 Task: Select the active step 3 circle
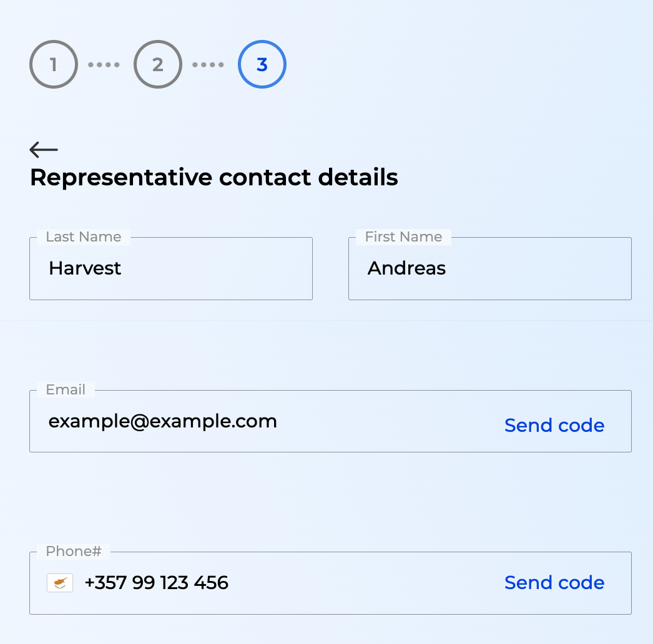coord(262,64)
